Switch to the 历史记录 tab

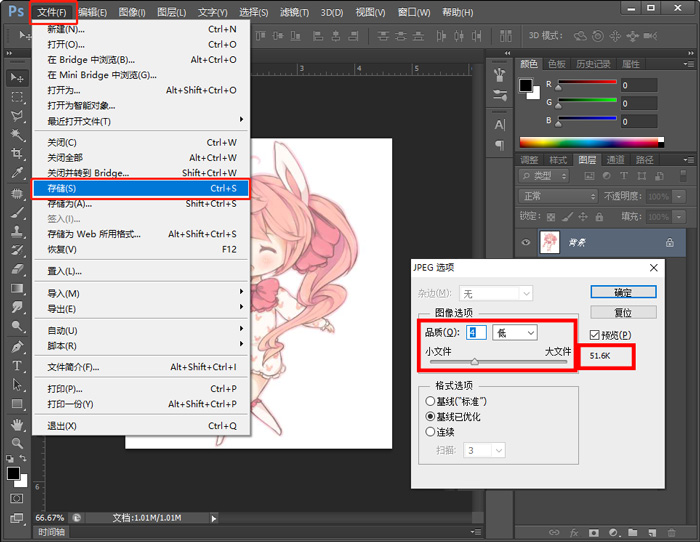(593, 64)
